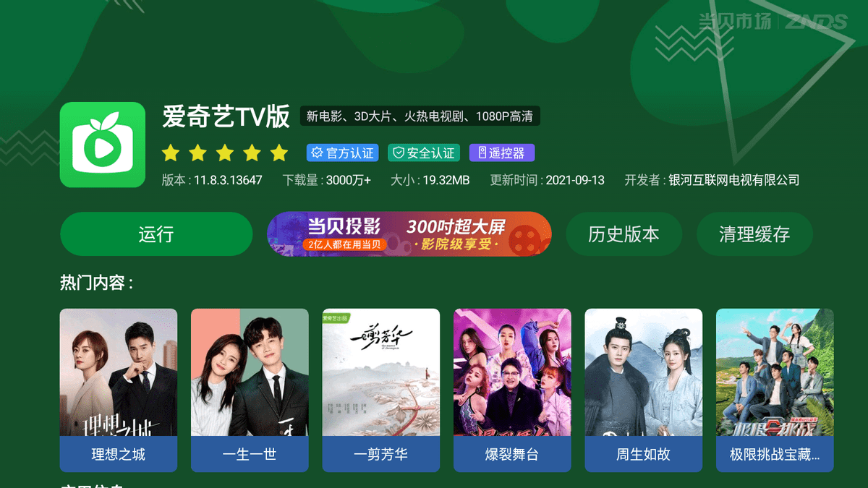Open the 当贝投影 300吋超大屏 banner
This screenshot has width=868, height=488.
pos(409,234)
